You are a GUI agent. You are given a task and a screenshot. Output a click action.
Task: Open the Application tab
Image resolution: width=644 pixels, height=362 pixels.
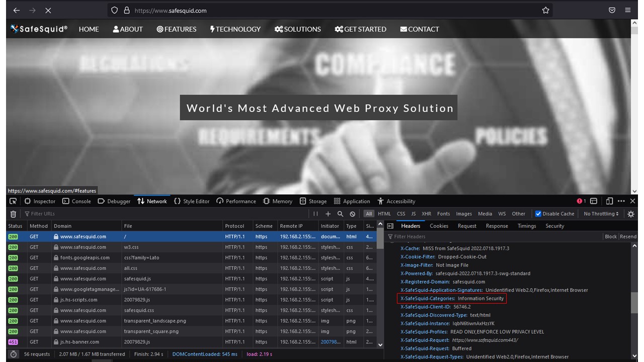352,201
